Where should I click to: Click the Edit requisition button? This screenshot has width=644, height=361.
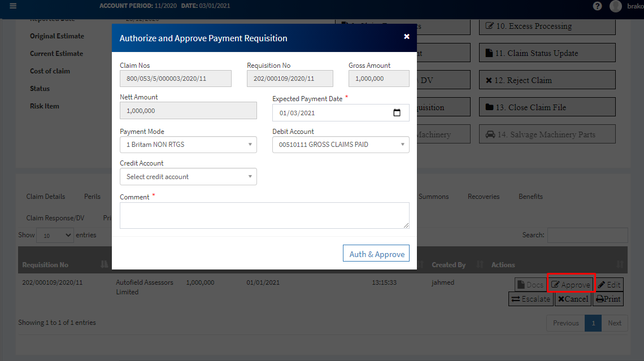pos(610,285)
